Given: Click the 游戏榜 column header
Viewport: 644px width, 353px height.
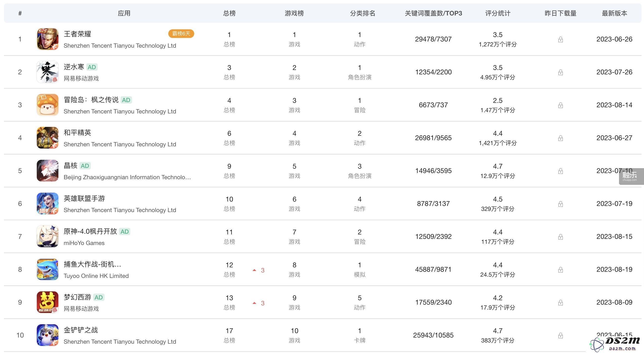Looking at the screenshot, I should (294, 13).
